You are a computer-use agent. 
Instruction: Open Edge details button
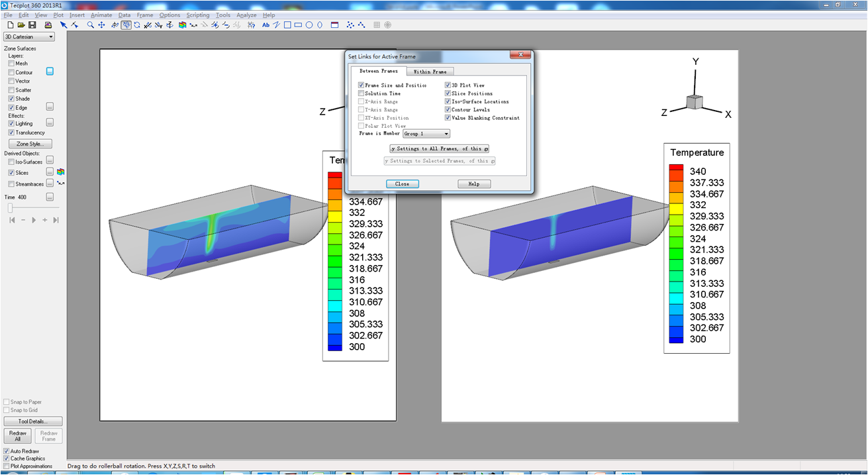(50, 107)
